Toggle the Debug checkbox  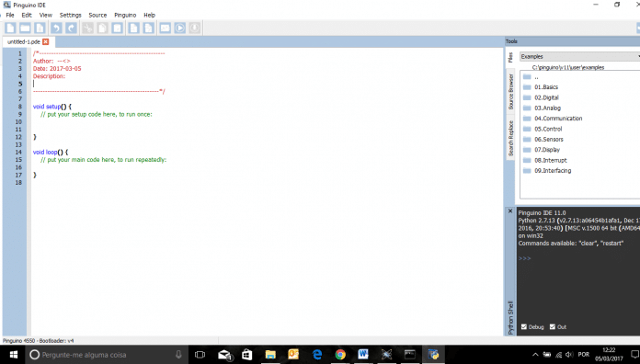(524, 327)
